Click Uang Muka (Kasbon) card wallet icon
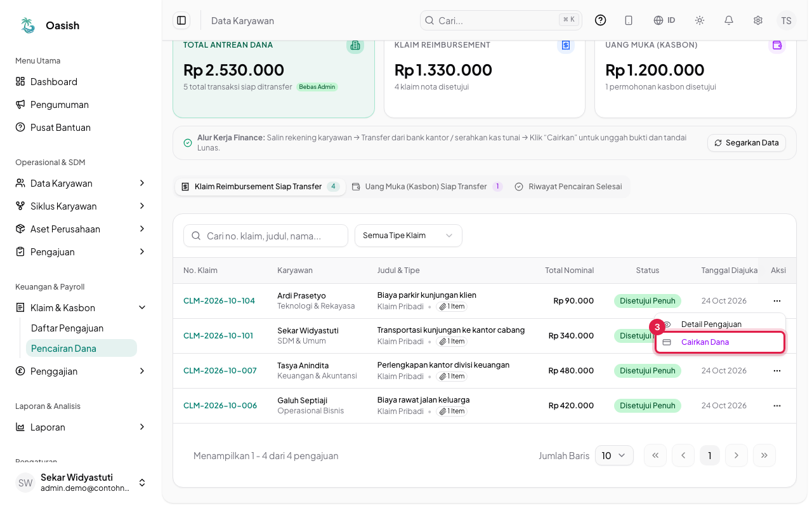Screen dimensions: 812x508 777,45
